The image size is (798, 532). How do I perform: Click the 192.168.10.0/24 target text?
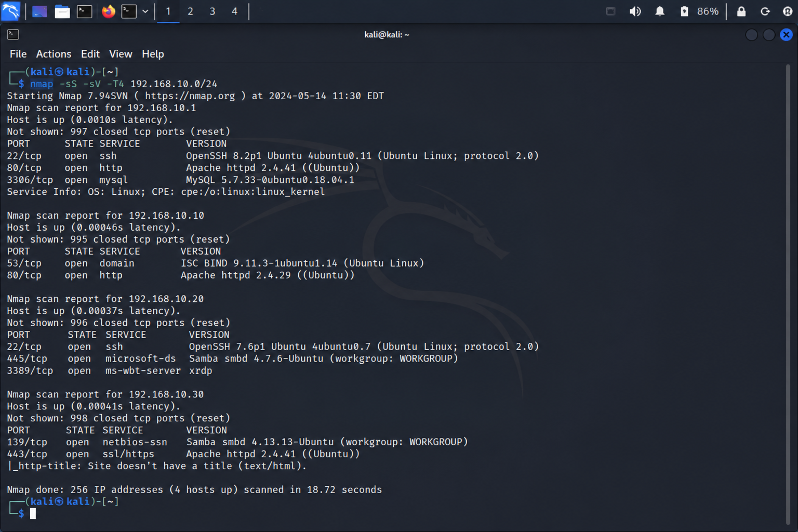pyautogui.click(x=174, y=84)
